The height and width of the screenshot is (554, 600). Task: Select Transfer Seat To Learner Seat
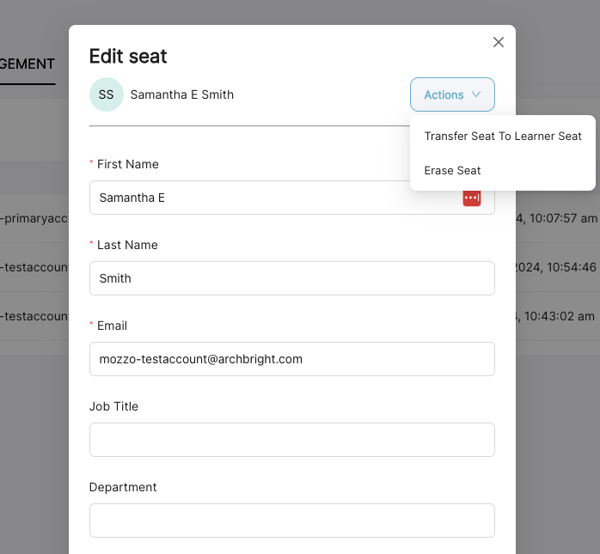point(503,136)
